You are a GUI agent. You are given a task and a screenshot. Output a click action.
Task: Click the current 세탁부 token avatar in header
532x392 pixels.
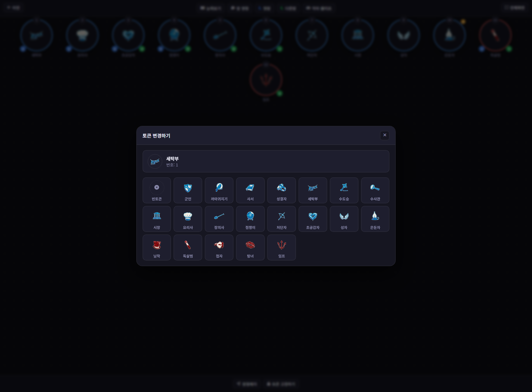coord(155,161)
